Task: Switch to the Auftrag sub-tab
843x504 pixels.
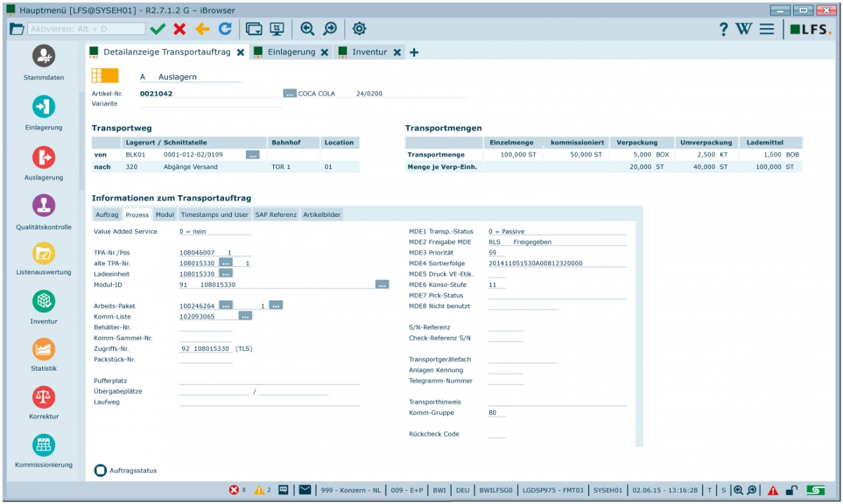Action: 107,214
